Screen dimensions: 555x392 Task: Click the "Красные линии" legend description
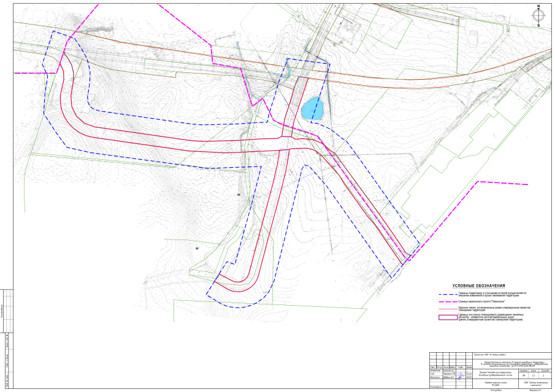494,309
